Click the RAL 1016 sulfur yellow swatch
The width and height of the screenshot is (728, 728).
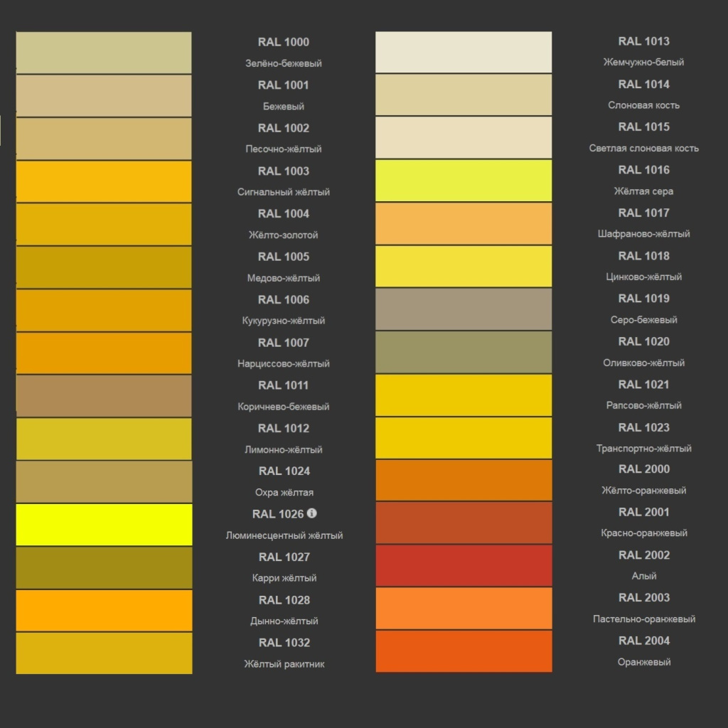point(464,181)
